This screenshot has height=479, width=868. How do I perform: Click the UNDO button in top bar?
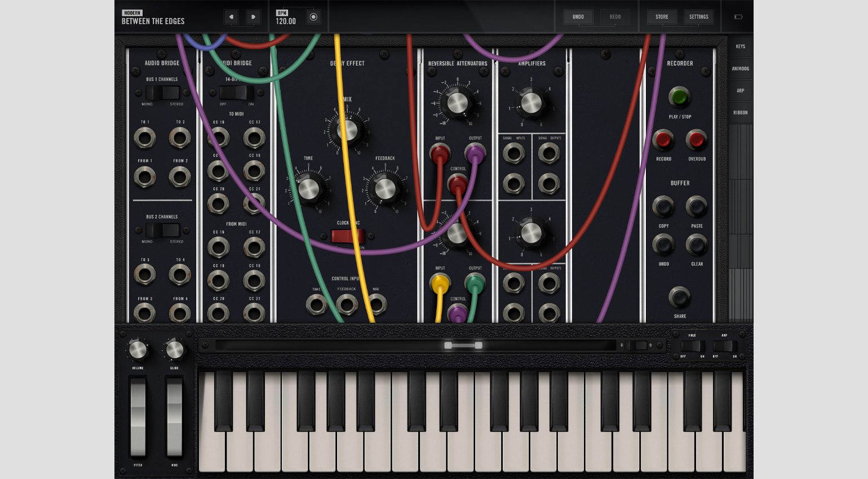(x=578, y=17)
